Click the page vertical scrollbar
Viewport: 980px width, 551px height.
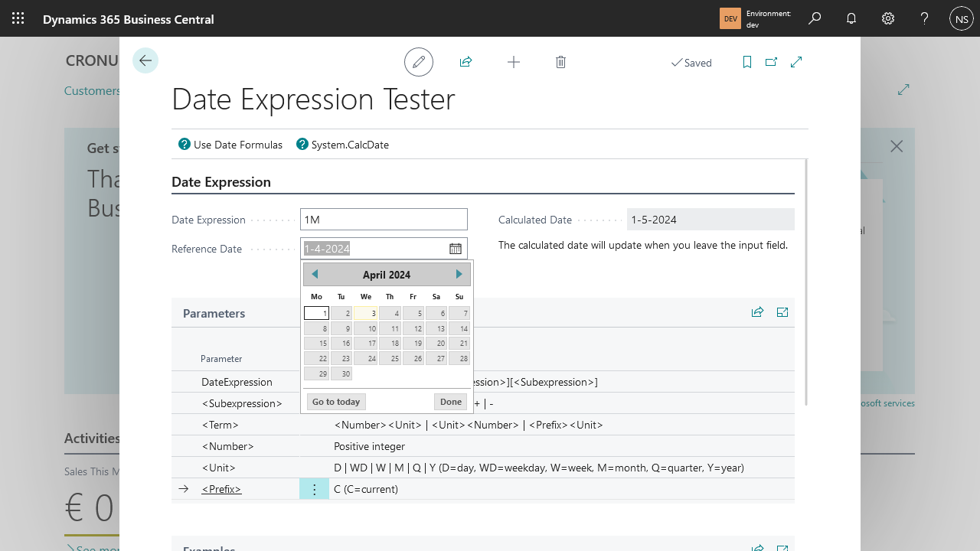(807, 282)
